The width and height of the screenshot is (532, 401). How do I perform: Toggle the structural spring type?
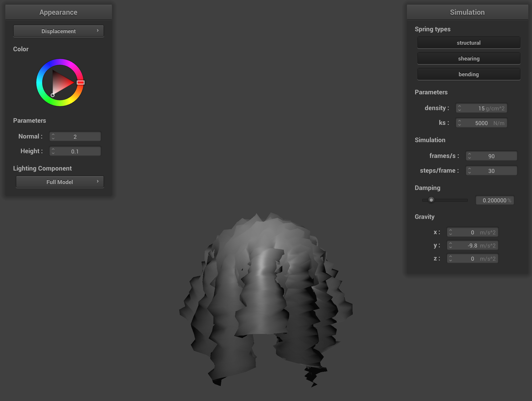point(469,43)
